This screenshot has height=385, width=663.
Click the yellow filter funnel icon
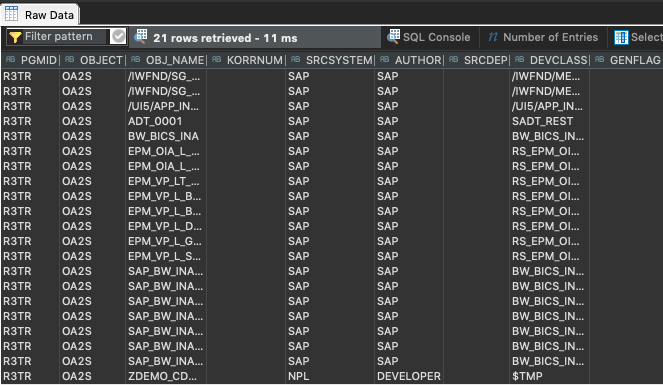[x=15, y=37]
